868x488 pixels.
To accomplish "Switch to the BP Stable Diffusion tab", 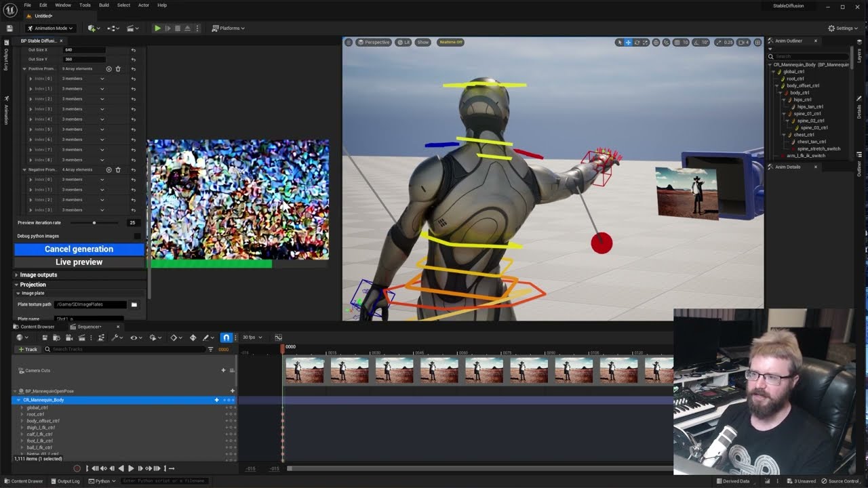I will (39, 41).
